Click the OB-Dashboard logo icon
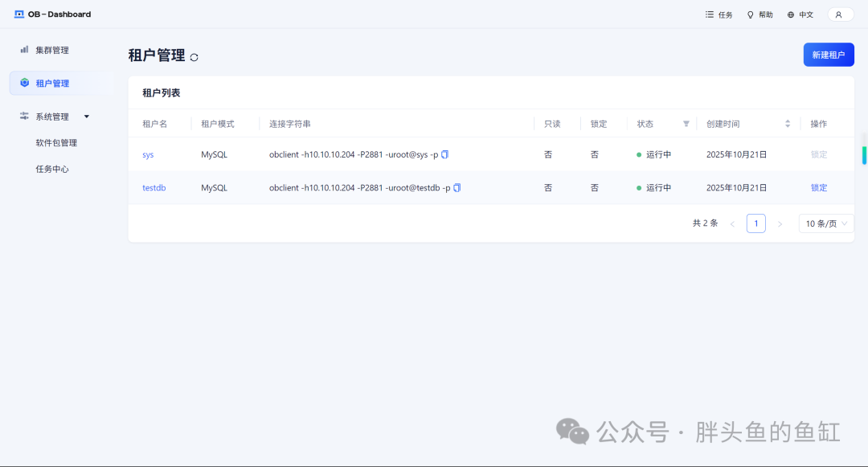The image size is (868, 467). [19, 14]
